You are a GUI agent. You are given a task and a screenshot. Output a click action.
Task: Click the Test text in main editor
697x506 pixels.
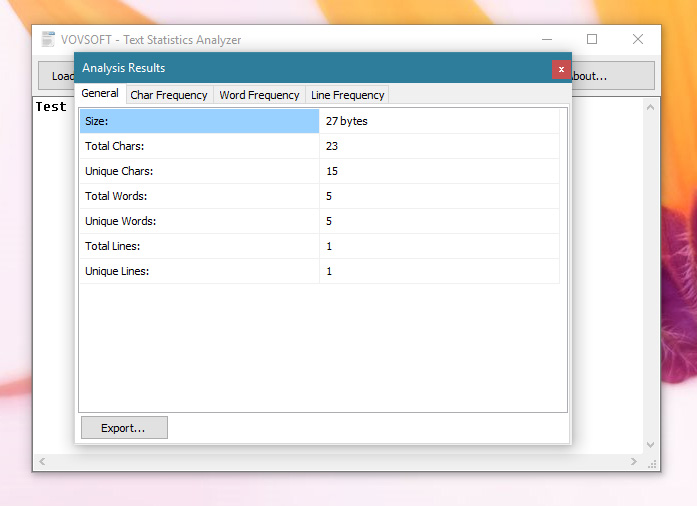tap(51, 107)
